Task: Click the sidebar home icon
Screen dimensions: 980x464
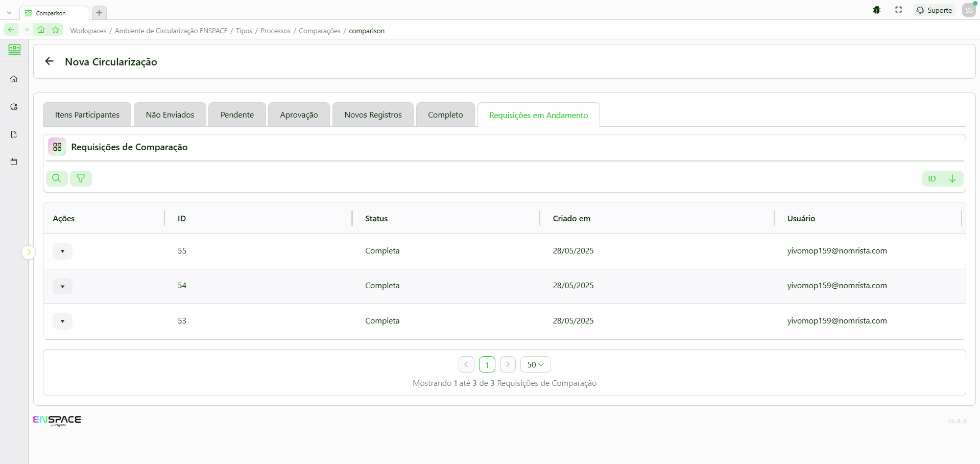Action: (14, 79)
